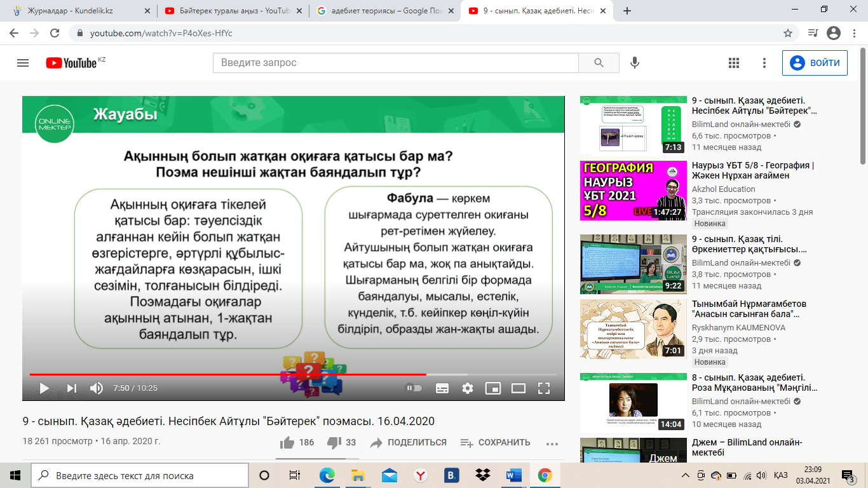Viewport: 868px width, 488px height.
Task: Open the notification center icon
Action: point(848,475)
